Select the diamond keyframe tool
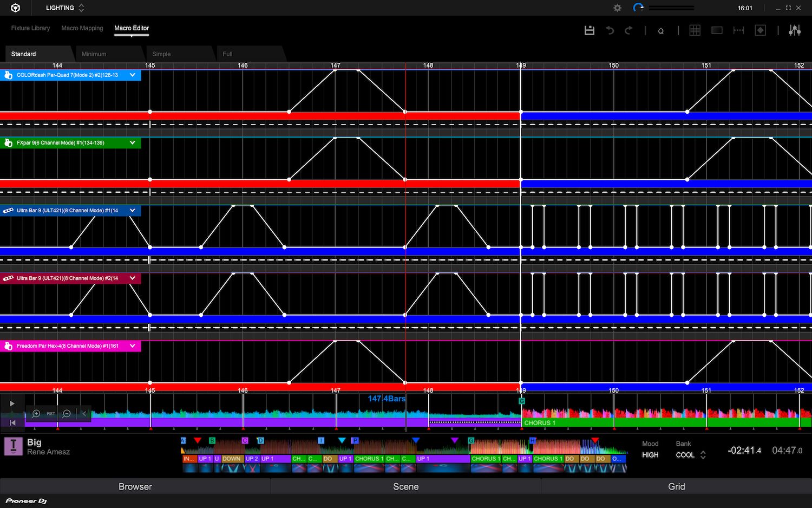The height and width of the screenshot is (508, 812). pos(760,30)
